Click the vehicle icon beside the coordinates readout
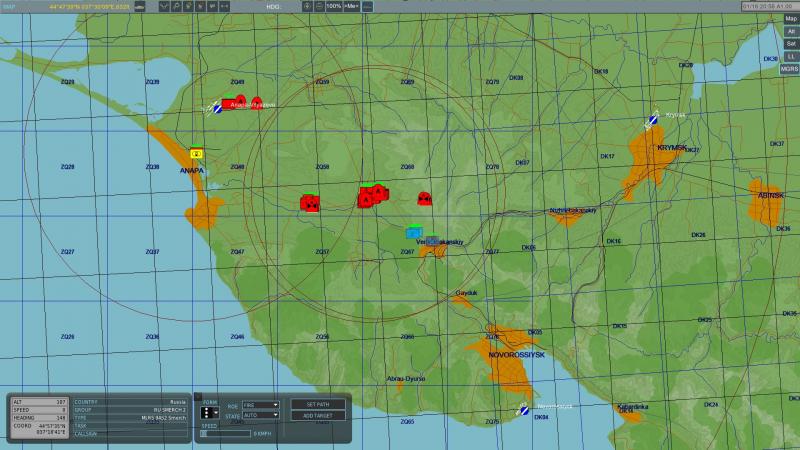Image resolution: width=800 pixels, height=450 pixels. click(140, 7)
